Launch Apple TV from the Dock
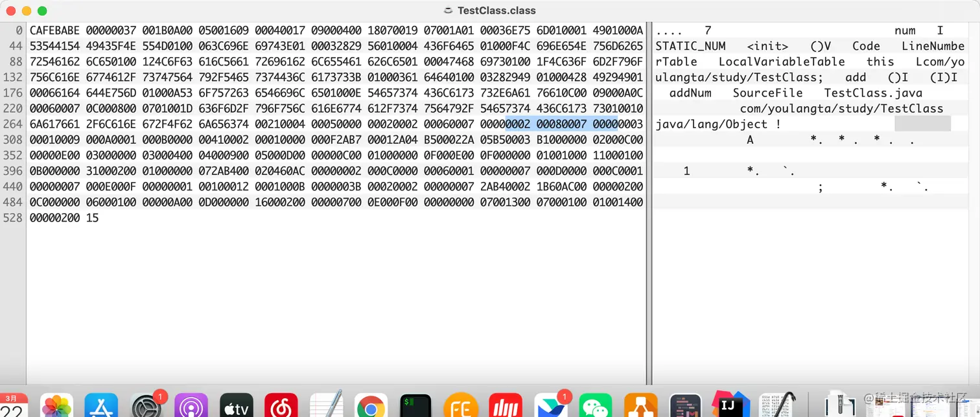This screenshot has width=980, height=417. click(237, 407)
